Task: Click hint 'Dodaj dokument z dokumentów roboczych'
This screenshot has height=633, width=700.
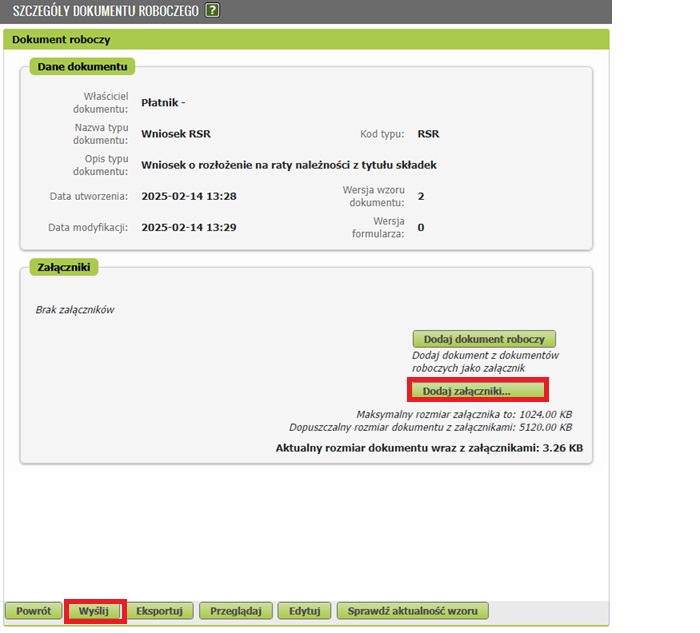Action: click(x=485, y=362)
